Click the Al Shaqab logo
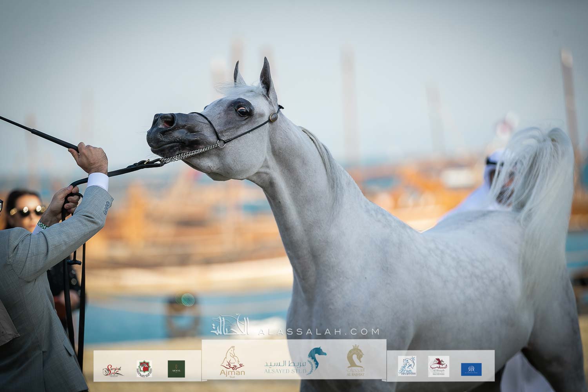Image resolution: width=588 pixels, height=392 pixels. pos(439,366)
